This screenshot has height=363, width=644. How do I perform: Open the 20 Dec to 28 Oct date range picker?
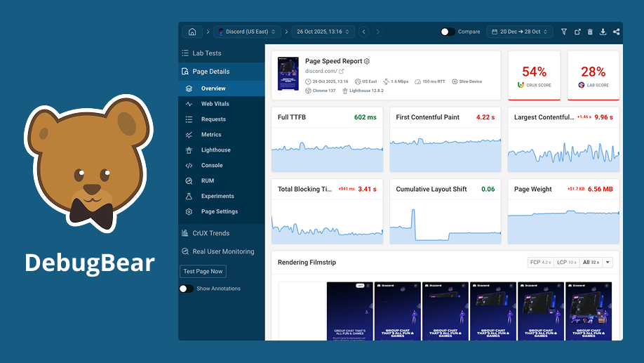520,32
